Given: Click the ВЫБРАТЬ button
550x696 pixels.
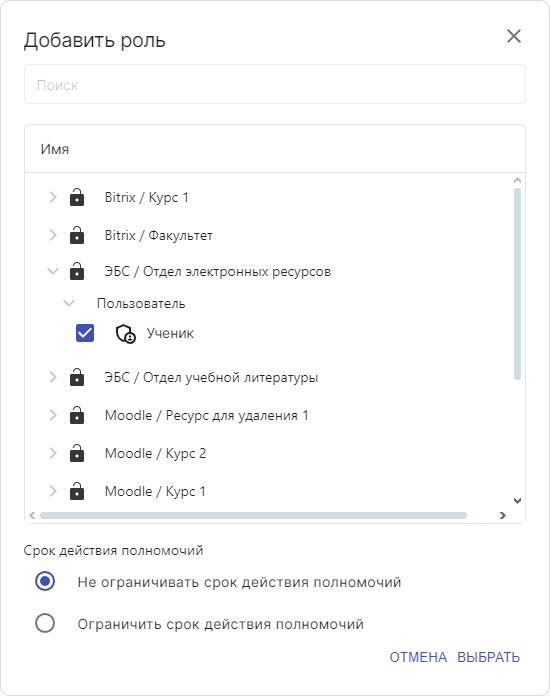Looking at the screenshot, I should (488, 657).
